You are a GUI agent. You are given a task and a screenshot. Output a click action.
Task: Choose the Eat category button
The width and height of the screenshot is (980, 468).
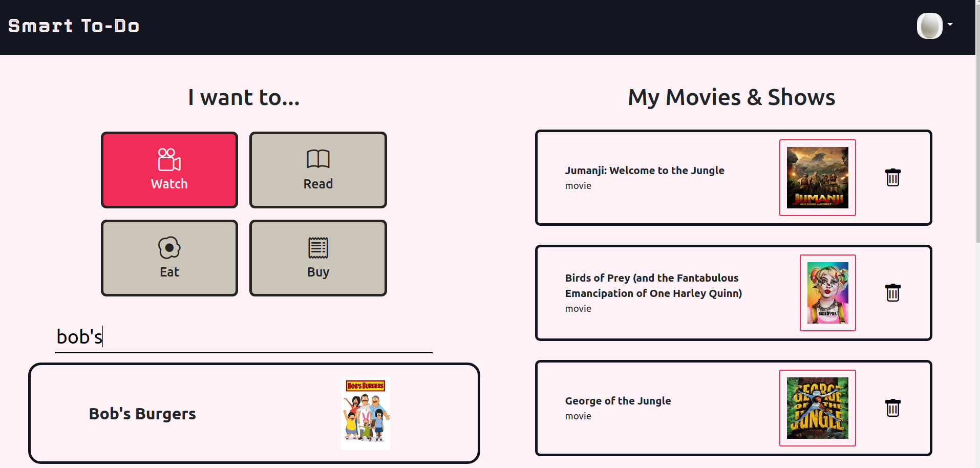(x=169, y=258)
